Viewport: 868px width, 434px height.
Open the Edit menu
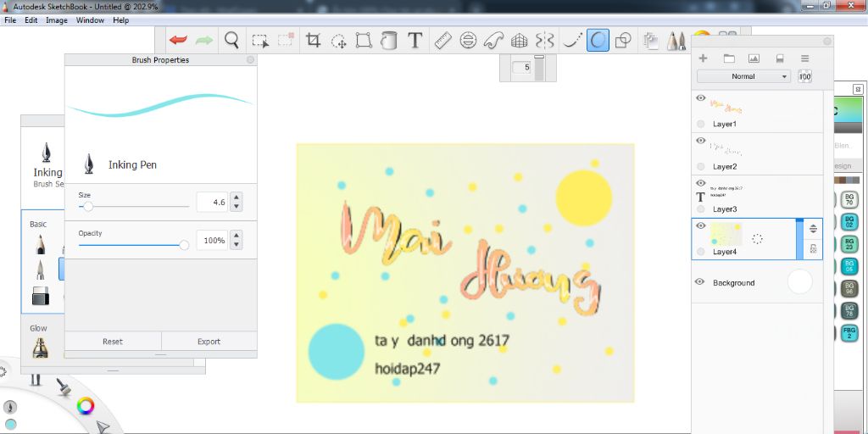point(31,20)
